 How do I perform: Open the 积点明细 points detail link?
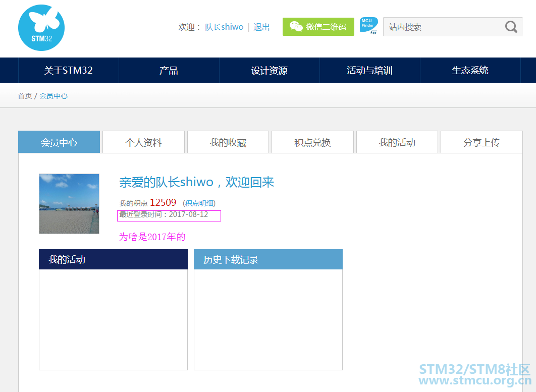coord(199,203)
